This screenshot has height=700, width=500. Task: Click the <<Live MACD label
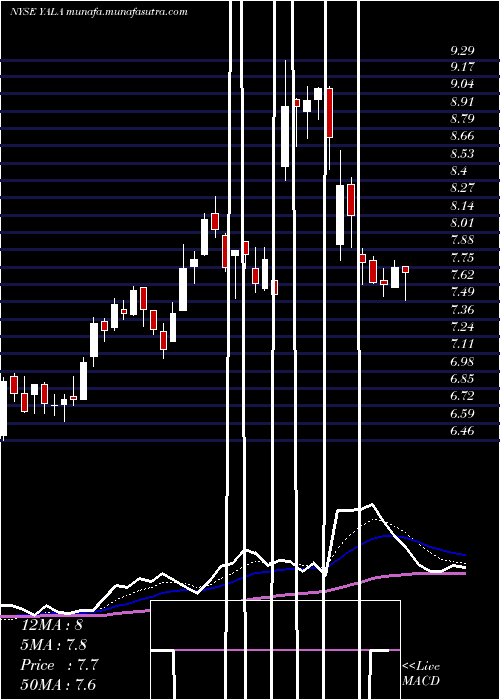click(421, 674)
